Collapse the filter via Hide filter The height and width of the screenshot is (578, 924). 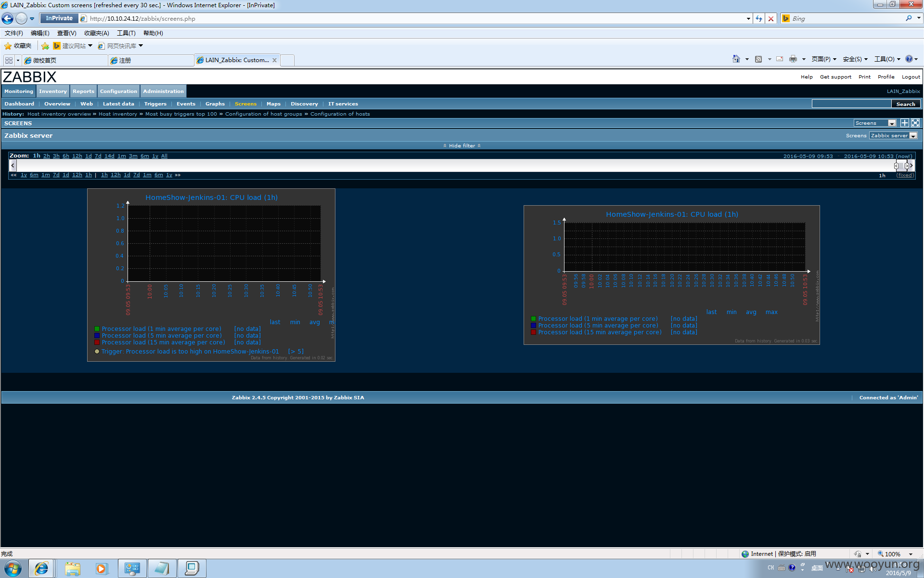pyautogui.click(x=462, y=145)
